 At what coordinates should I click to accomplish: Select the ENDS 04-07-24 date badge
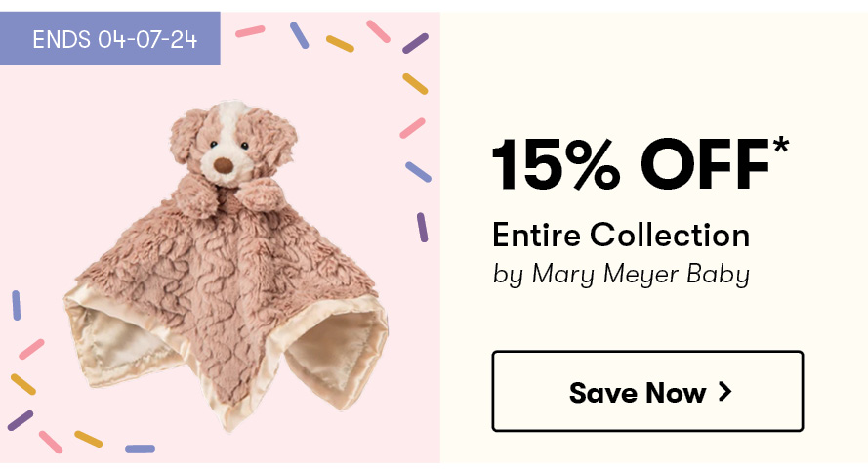[x=110, y=38]
